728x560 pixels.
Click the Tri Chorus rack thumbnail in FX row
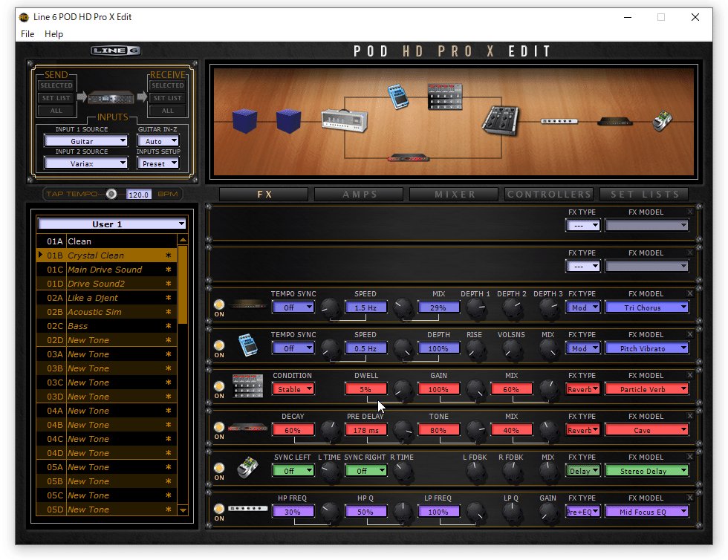247,305
